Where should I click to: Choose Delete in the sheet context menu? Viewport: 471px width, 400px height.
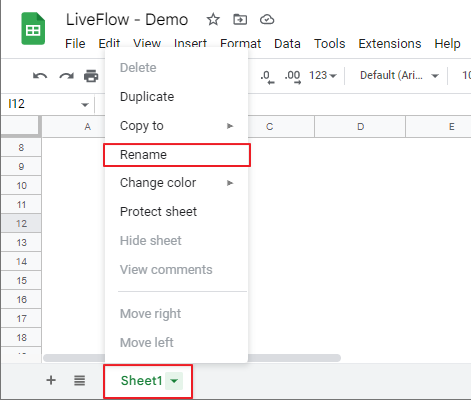(x=176, y=68)
